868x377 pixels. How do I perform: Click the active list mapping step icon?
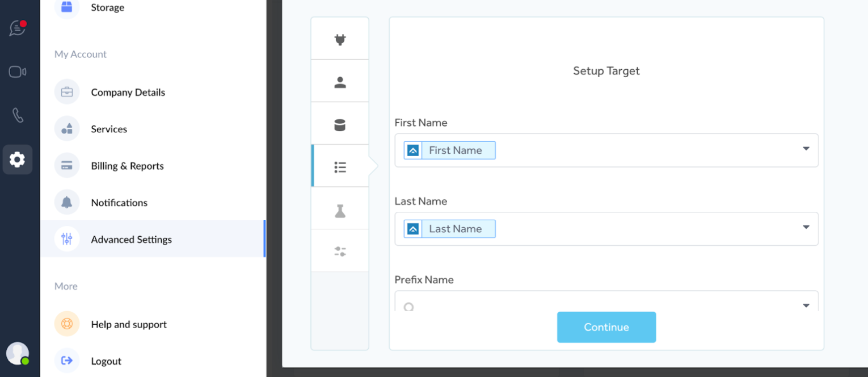339,166
